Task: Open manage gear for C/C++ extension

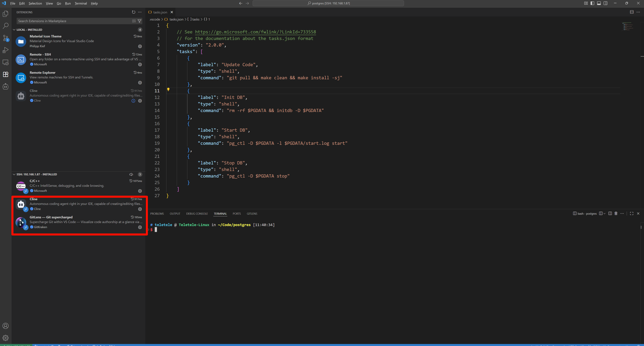Action: (x=140, y=191)
